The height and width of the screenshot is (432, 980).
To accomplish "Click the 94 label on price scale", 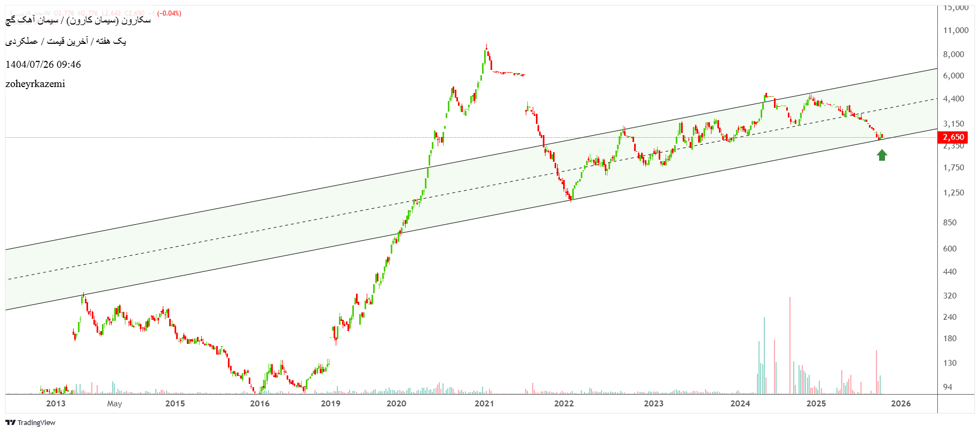I will click(x=947, y=387).
